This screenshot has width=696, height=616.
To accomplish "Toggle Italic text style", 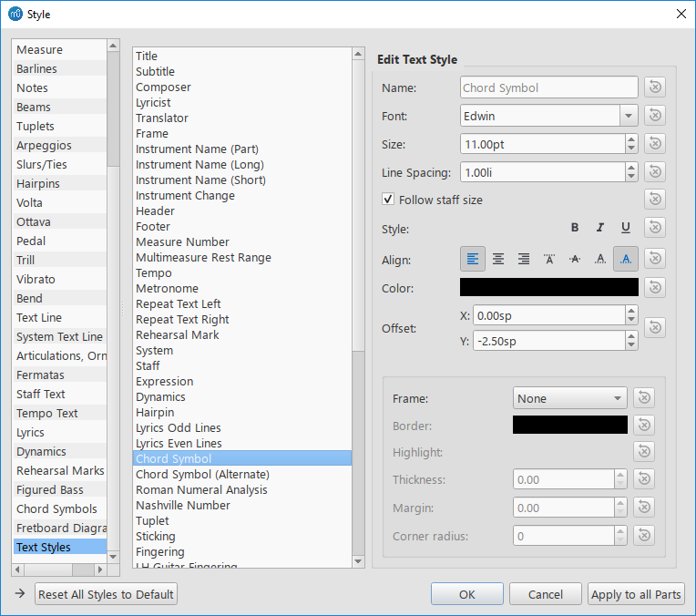I will tap(600, 228).
